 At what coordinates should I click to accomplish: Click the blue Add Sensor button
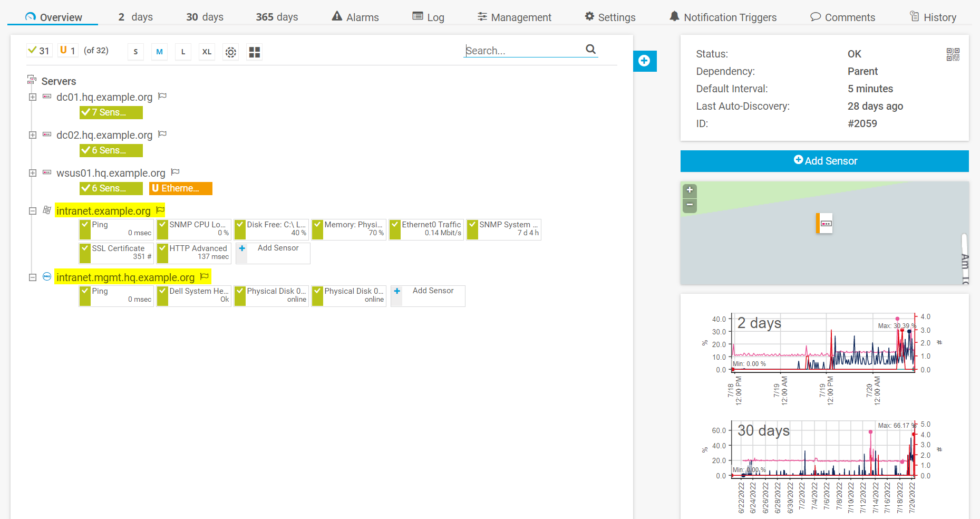pos(824,161)
